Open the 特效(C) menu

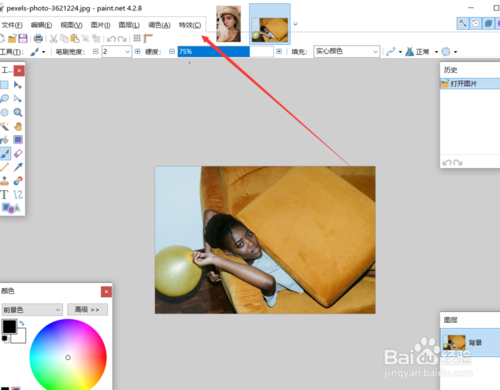coord(190,25)
